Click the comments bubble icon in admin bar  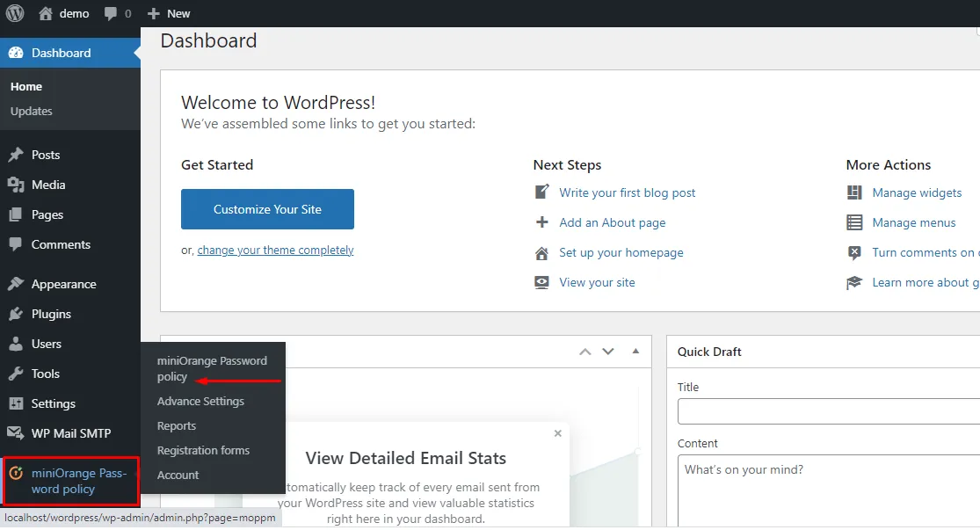click(x=111, y=14)
